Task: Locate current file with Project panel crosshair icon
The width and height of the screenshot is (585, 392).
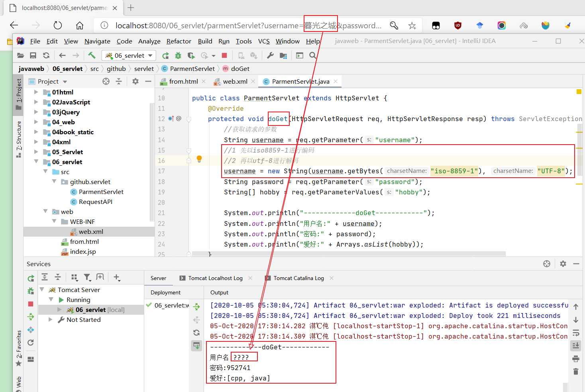Action: (106, 81)
